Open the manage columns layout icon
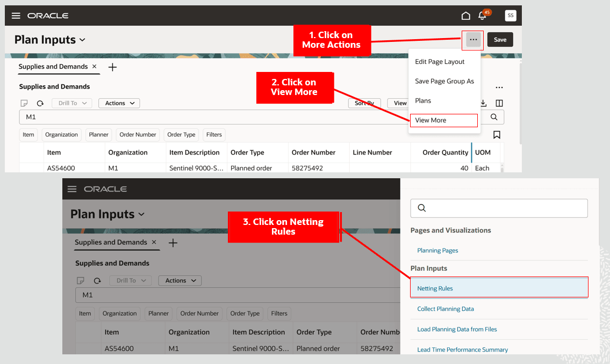610x364 pixels. [x=498, y=103]
